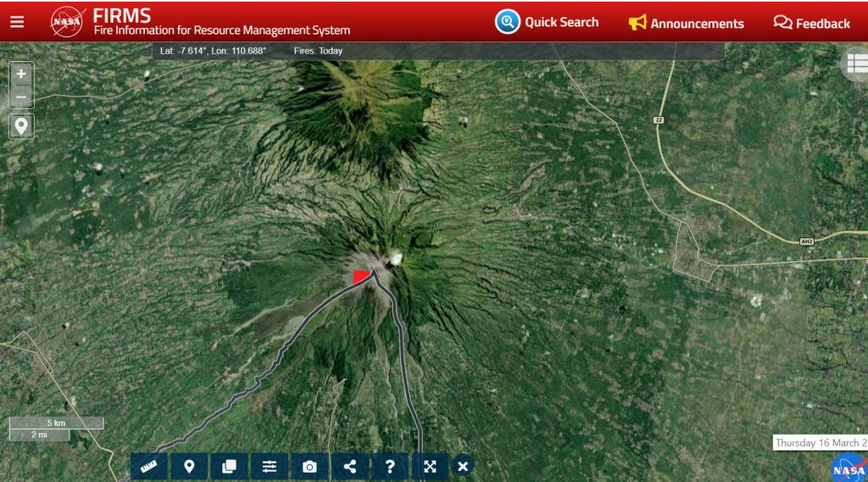The image size is (868, 482).
Task: Open the Feedback link
Action: click(x=811, y=23)
